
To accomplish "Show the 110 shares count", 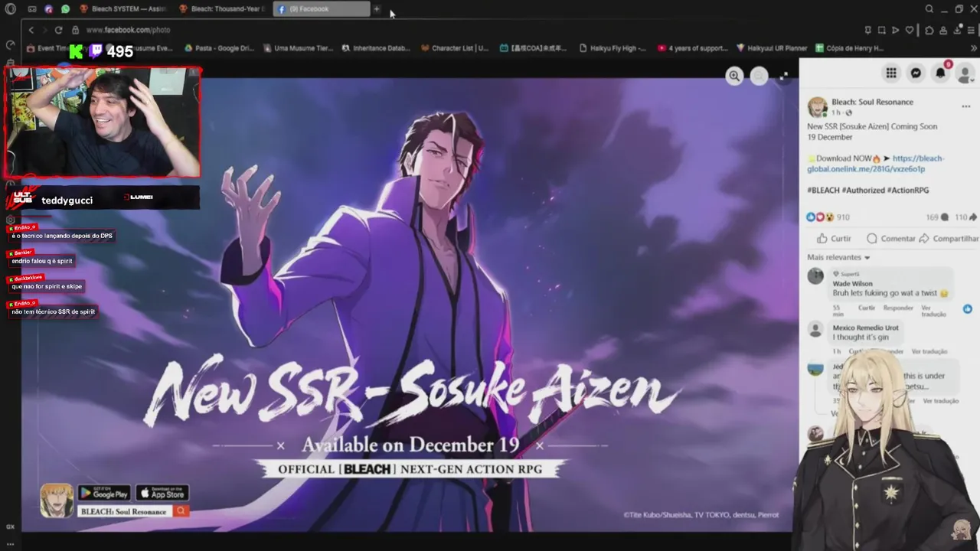I will pos(965,217).
